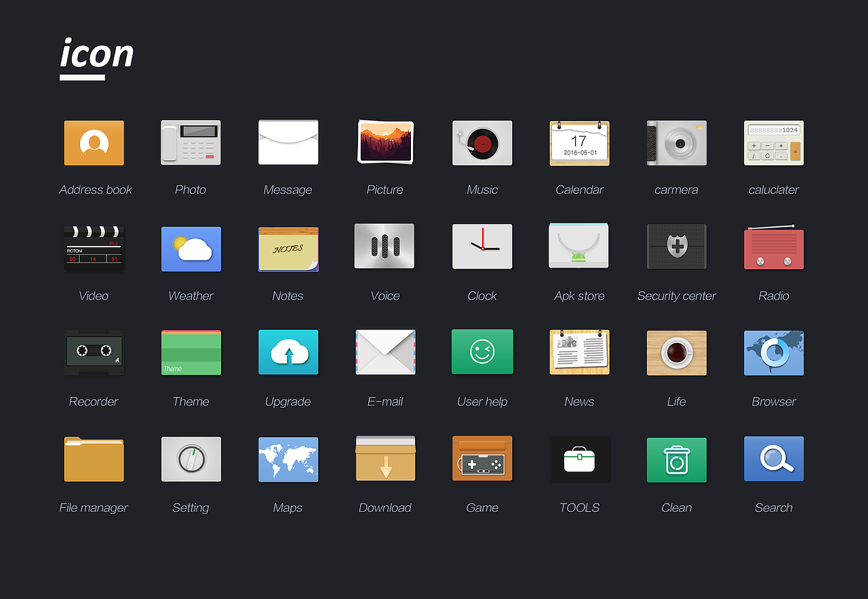
Task: Launch the Music turntable icon
Action: [x=482, y=143]
